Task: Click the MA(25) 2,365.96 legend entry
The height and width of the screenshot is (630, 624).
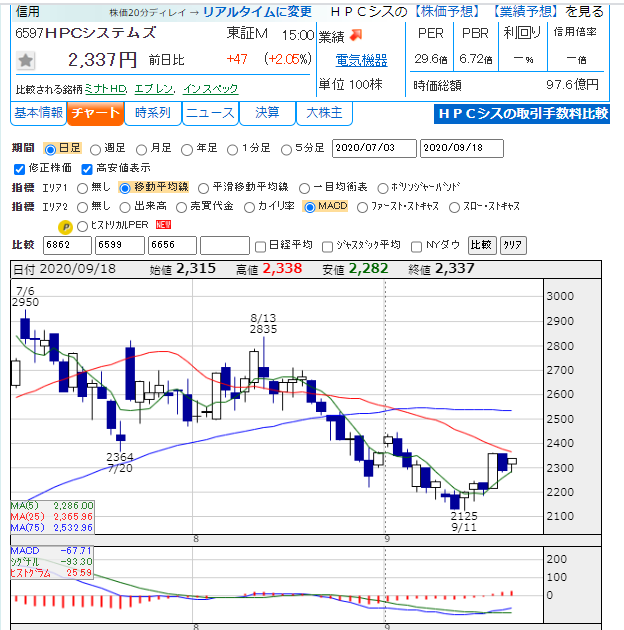Action: 52,516
